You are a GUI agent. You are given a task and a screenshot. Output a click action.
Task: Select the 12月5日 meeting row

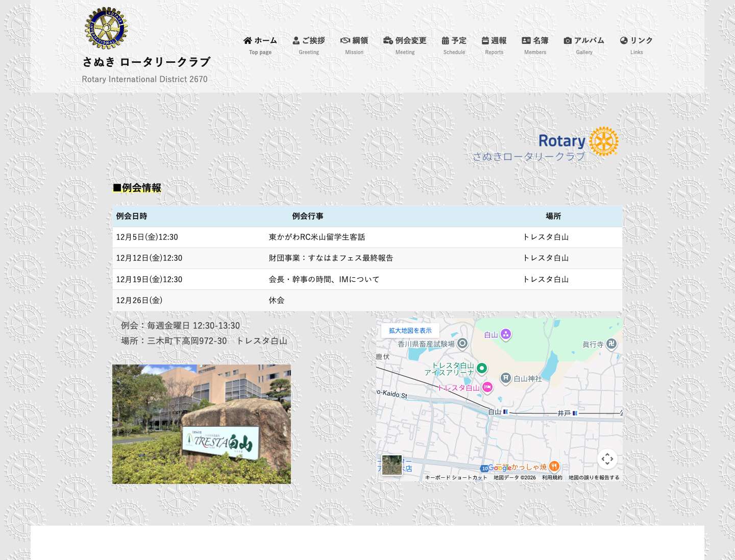367,237
